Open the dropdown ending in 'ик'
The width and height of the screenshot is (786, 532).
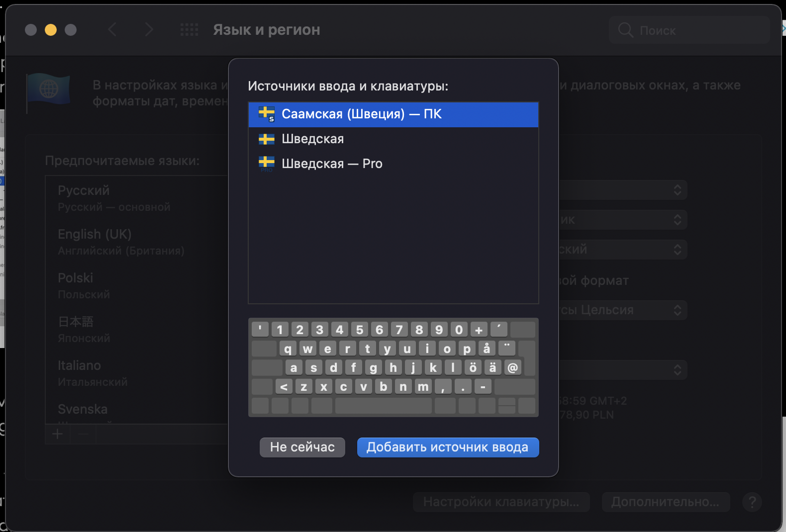[x=623, y=220]
